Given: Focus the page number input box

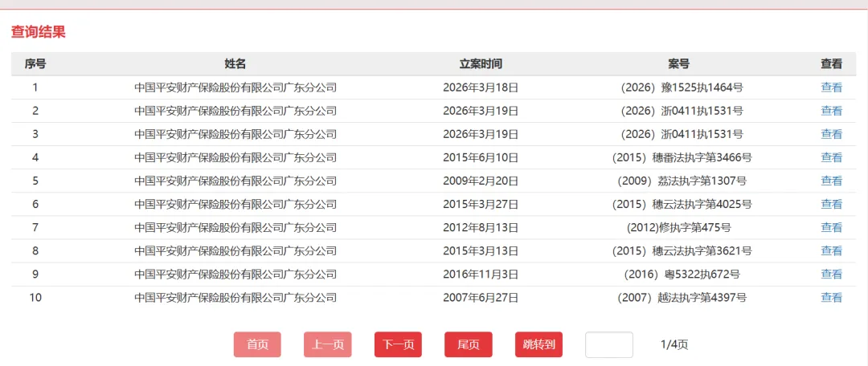Looking at the screenshot, I should click(609, 344).
